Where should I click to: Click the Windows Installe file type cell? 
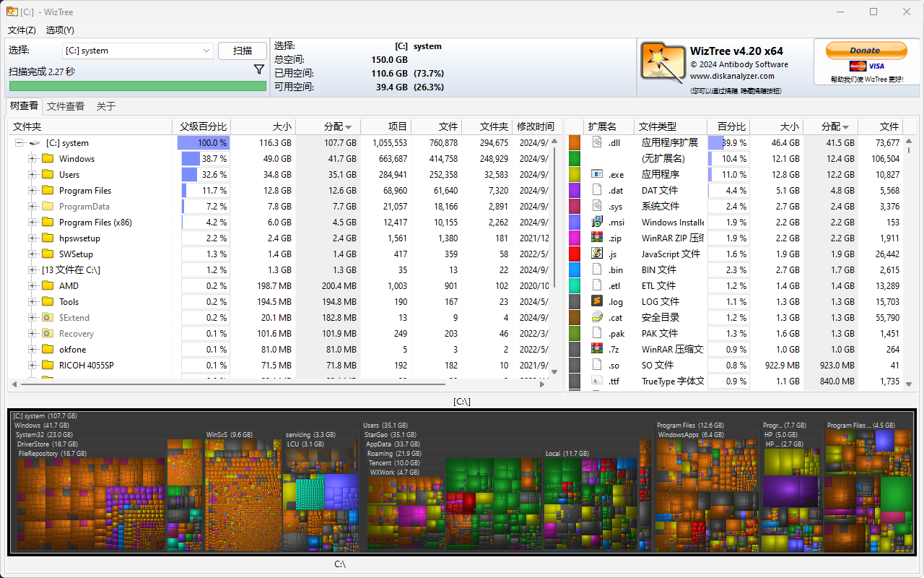coord(673,223)
